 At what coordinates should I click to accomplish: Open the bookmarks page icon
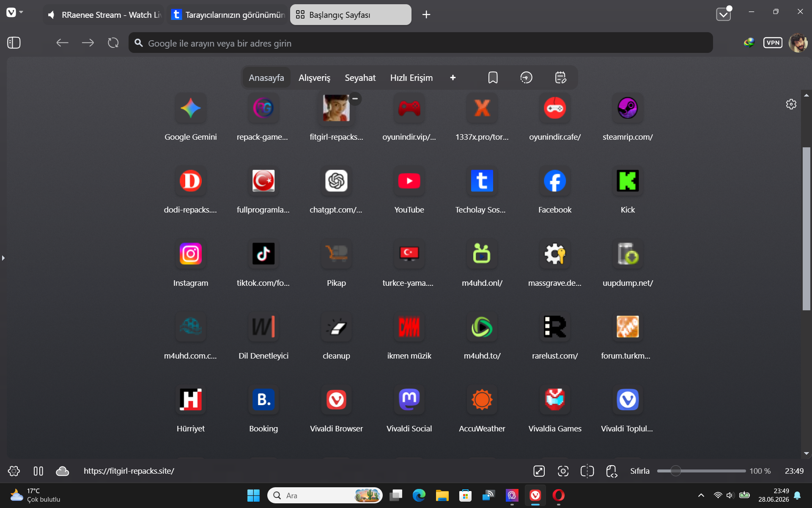pyautogui.click(x=493, y=78)
